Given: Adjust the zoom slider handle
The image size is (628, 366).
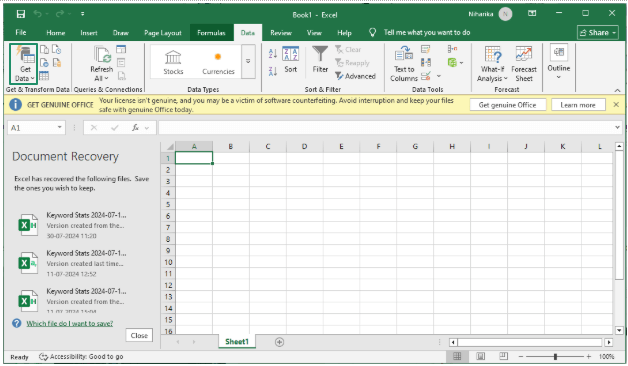Looking at the screenshot, I should tap(555, 356).
